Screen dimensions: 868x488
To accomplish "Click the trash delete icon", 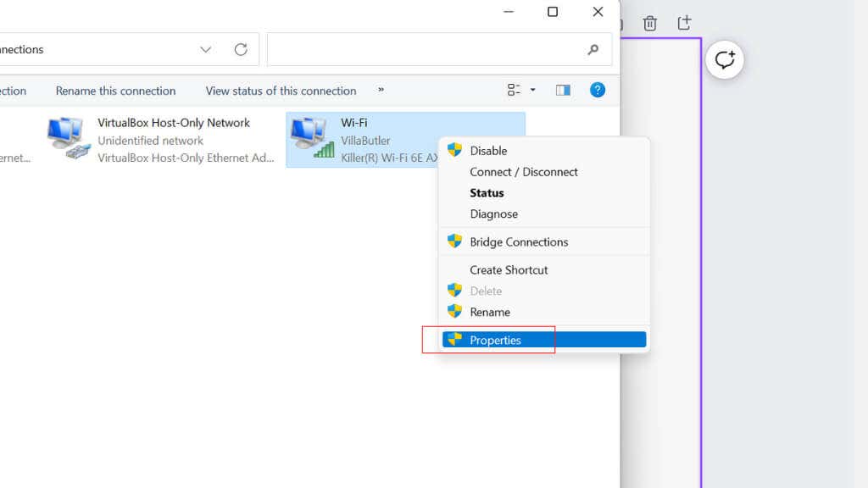I will (x=649, y=23).
